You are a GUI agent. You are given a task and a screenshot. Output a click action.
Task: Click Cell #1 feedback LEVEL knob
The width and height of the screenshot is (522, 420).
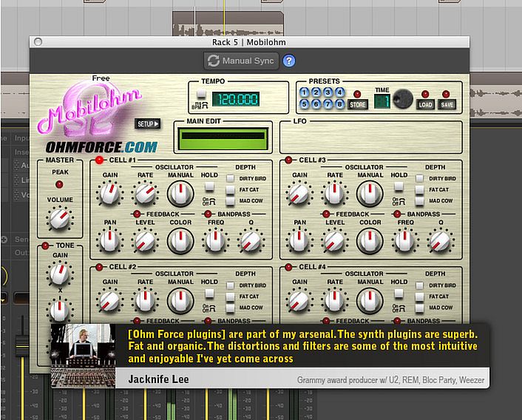[145, 241]
